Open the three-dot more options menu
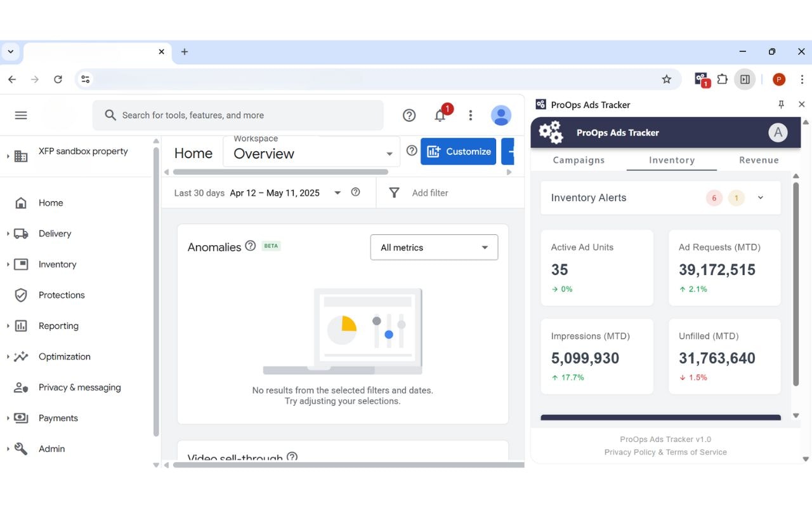 click(x=470, y=115)
